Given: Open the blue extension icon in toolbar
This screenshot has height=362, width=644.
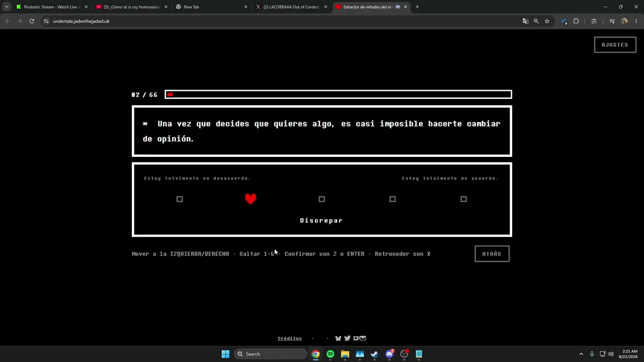Looking at the screenshot, I should (x=564, y=21).
